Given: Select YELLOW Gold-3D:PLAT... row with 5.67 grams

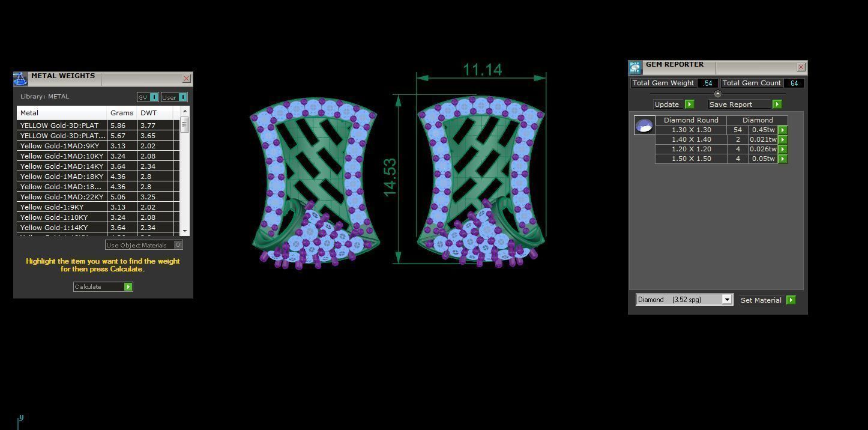Looking at the screenshot, I should coord(98,136).
